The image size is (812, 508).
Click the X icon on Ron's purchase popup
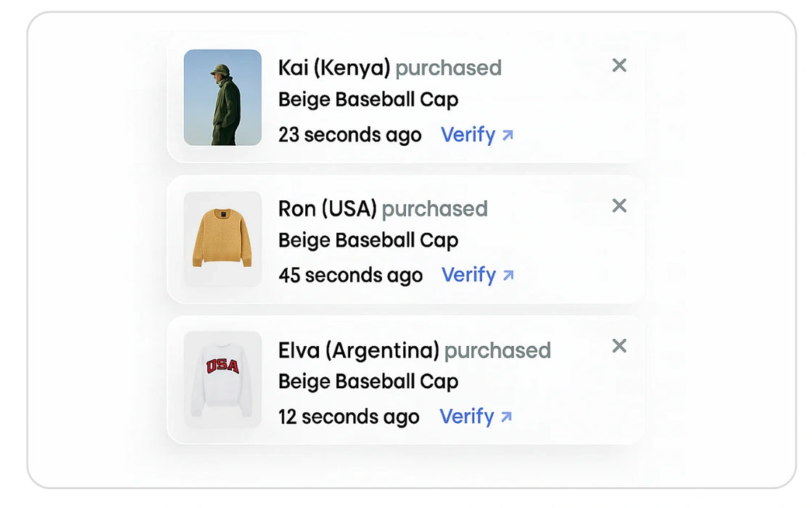(x=619, y=206)
